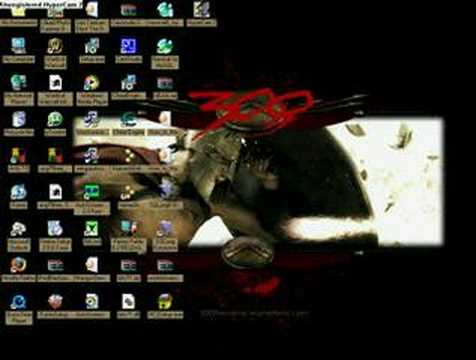Select the My Computer monitor icon
The height and width of the screenshot is (360, 476).
(x=18, y=46)
